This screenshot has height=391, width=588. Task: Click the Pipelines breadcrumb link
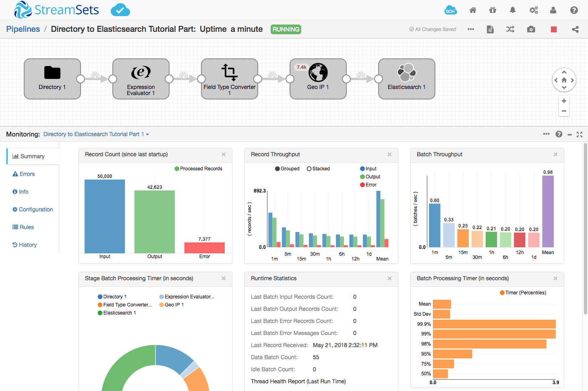(23, 29)
